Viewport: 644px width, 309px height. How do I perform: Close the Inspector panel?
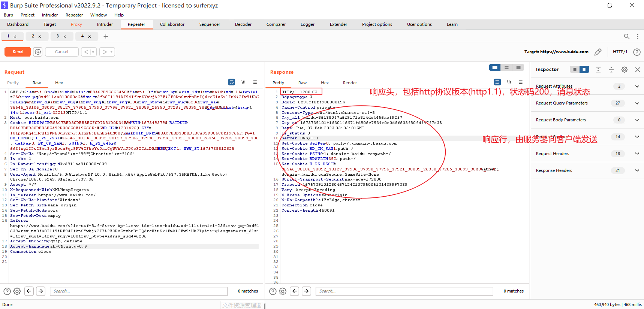click(x=637, y=70)
